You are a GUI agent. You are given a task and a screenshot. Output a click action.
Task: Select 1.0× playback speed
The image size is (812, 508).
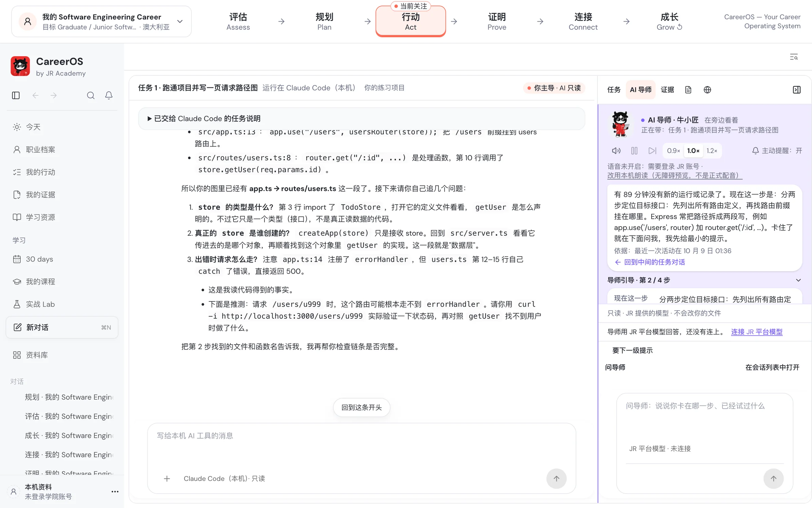click(693, 151)
